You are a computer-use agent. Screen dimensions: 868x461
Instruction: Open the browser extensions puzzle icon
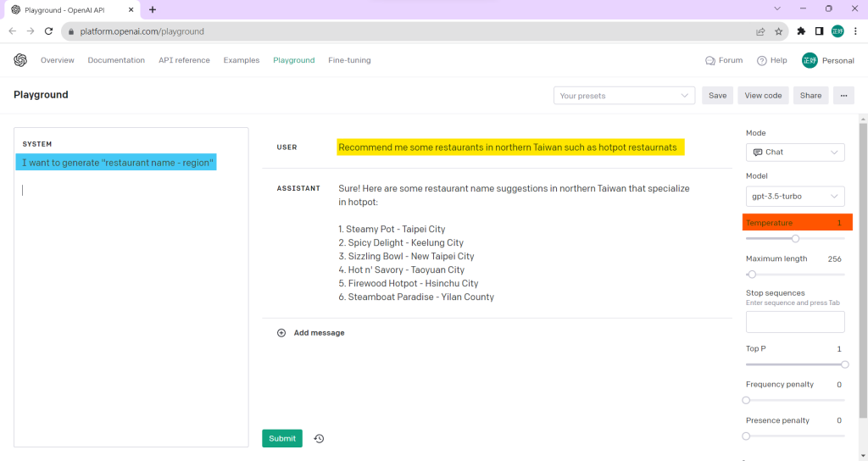click(x=801, y=31)
